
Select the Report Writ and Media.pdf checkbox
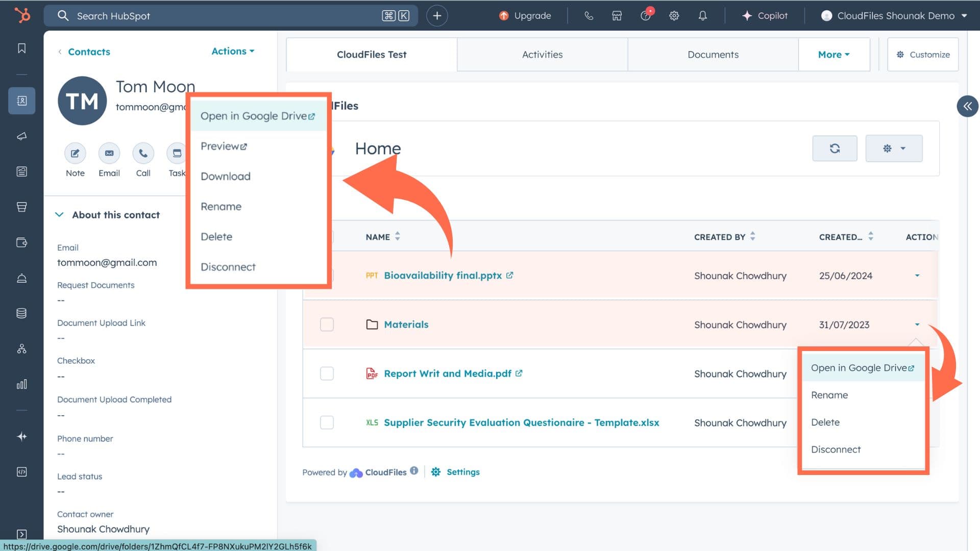pos(327,373)
